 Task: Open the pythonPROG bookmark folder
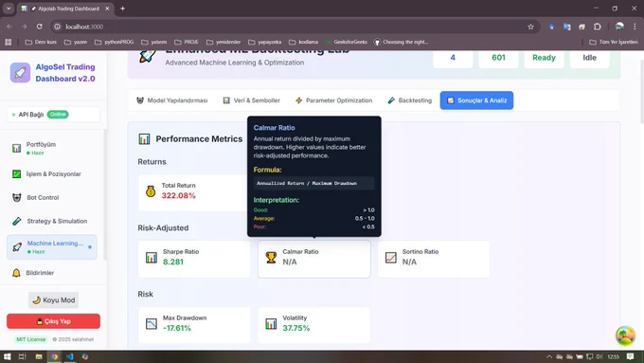pyautogui.click(x=115, y=42)
